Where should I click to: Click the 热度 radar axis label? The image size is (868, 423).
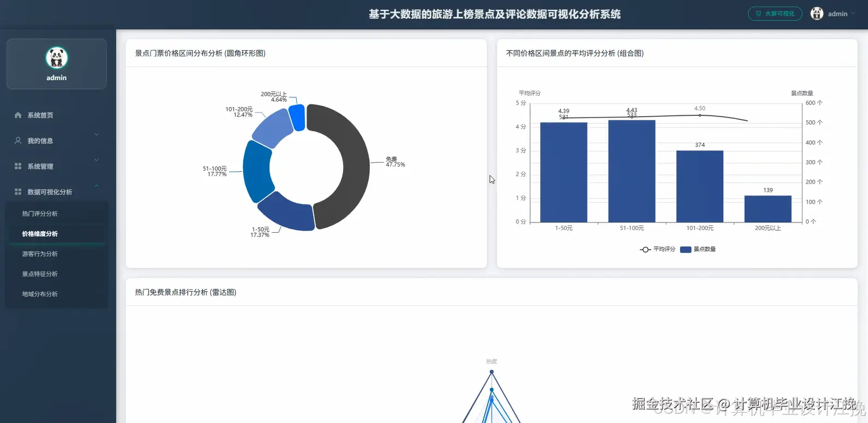tap(492, 361)
